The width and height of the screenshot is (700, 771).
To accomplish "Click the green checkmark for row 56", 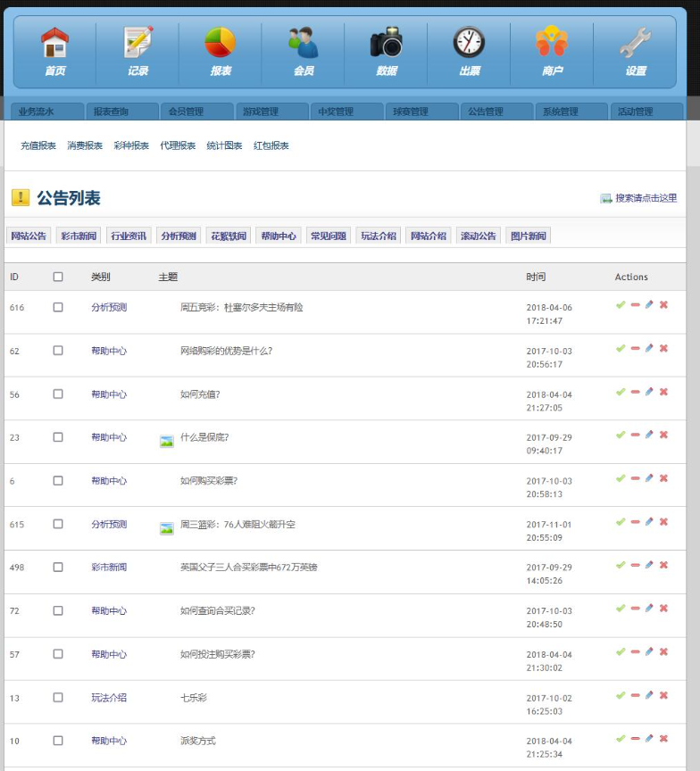I will tap(621, 392).
